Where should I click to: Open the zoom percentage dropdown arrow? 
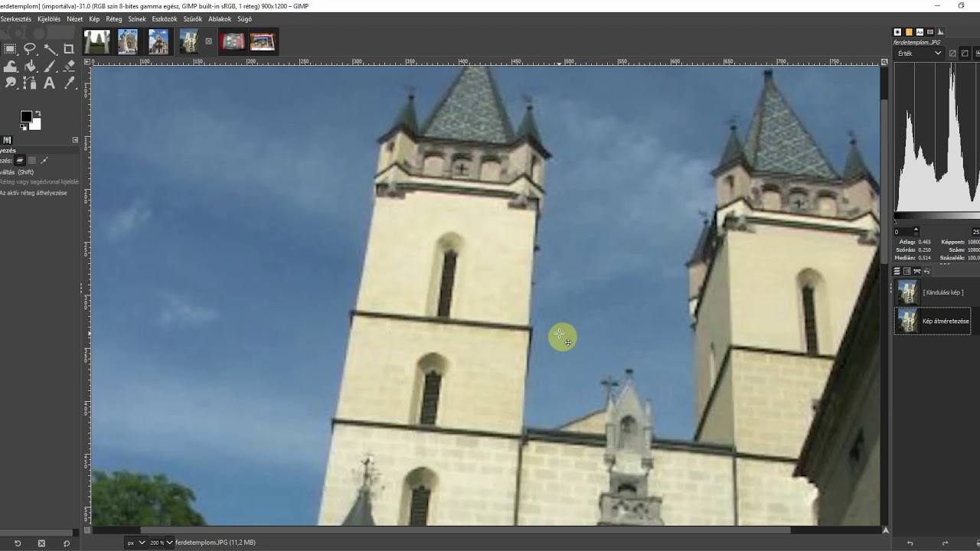point(170,543)
